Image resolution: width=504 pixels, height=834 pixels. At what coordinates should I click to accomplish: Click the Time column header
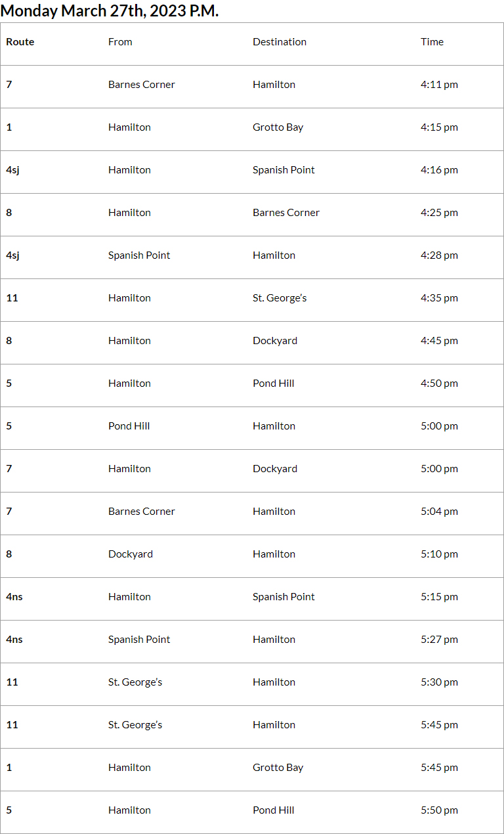[x=432, y=42]
